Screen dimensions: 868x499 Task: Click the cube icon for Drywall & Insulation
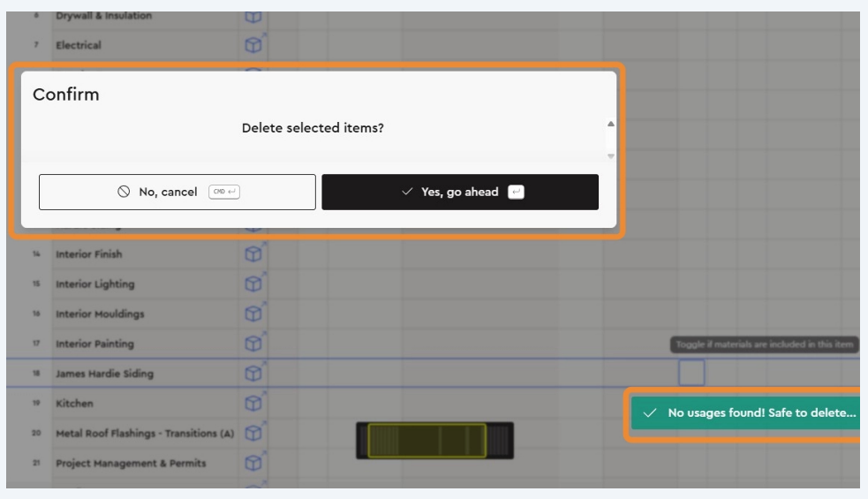coord(253,17)
